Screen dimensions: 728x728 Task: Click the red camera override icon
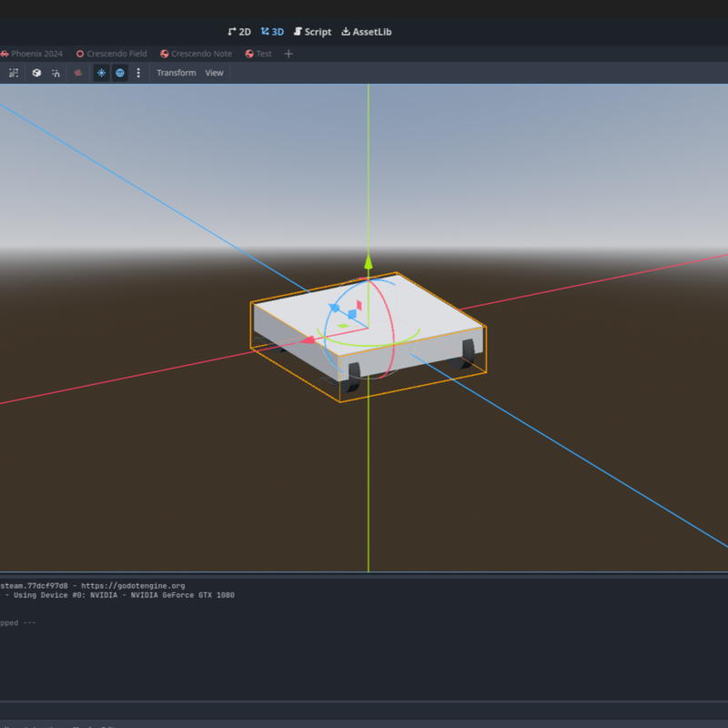[x=79, y=73]
